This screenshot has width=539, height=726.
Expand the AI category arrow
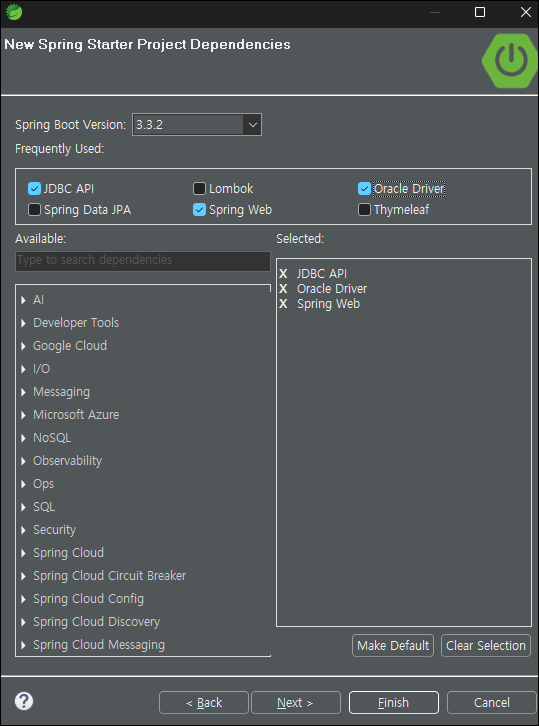coord(23,300)
